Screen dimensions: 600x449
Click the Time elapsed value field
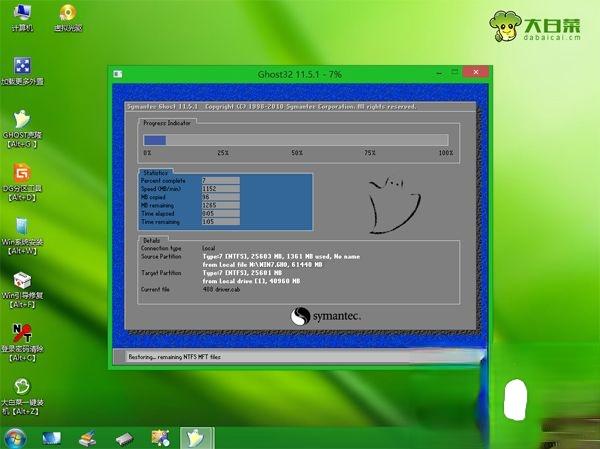(221, 213)
